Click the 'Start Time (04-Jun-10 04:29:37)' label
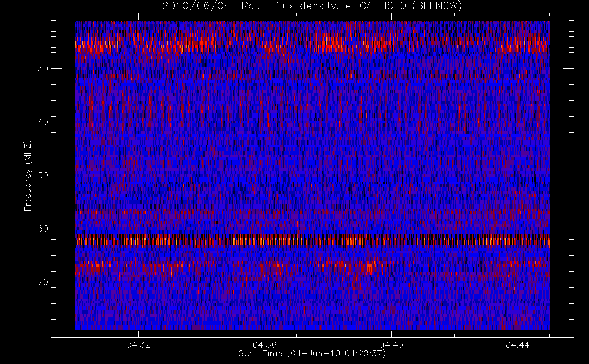Screen dimensions: 589x364 312,353
